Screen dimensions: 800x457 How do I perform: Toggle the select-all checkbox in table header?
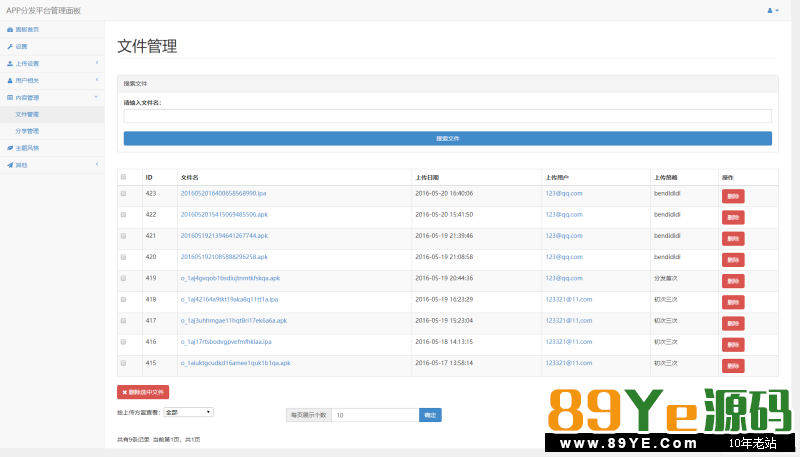(x=124, y=177)
